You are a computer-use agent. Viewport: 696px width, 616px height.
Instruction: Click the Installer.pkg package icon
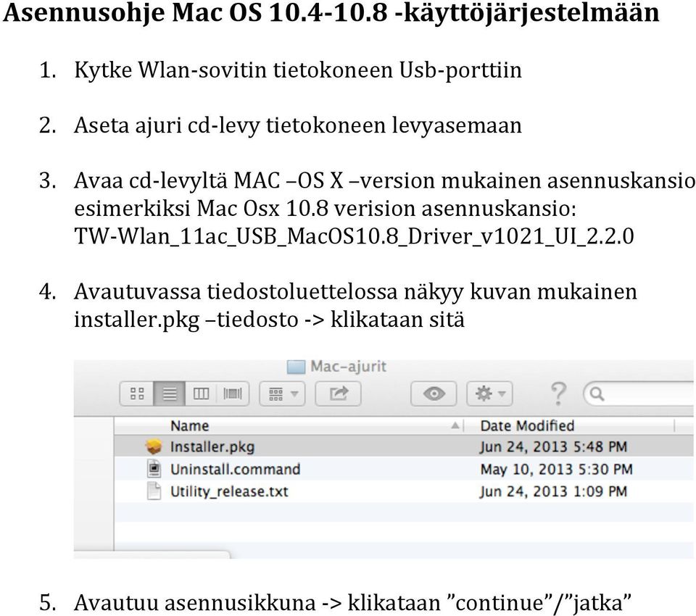click(154, 446)
